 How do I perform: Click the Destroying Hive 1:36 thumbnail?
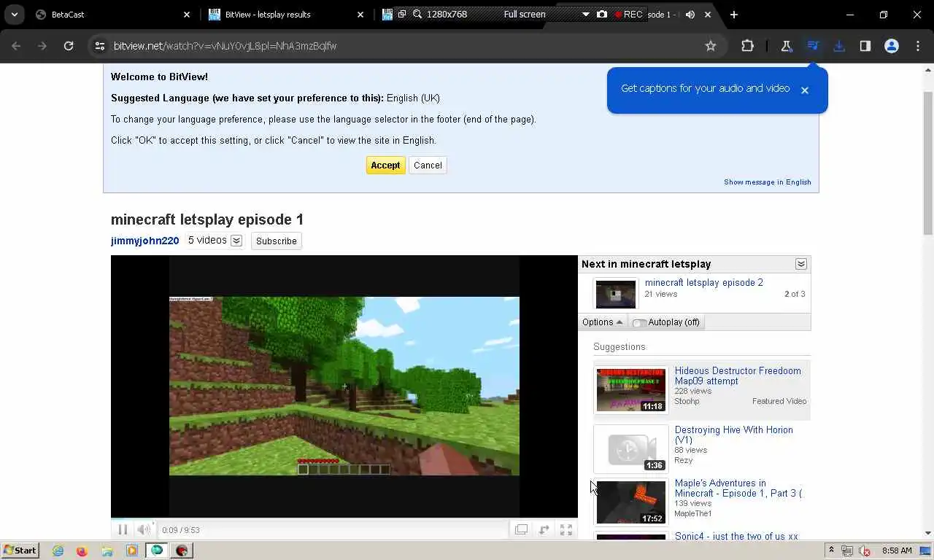(631, 449)
